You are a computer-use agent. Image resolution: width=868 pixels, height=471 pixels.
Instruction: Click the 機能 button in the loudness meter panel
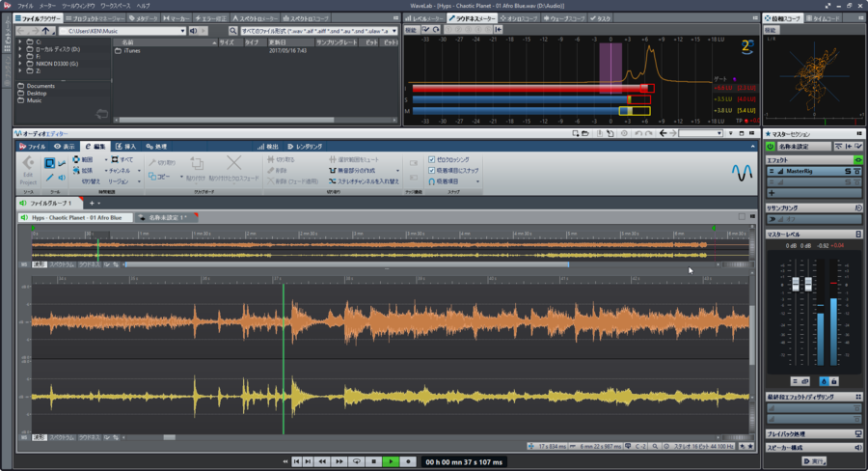point(410,29)
